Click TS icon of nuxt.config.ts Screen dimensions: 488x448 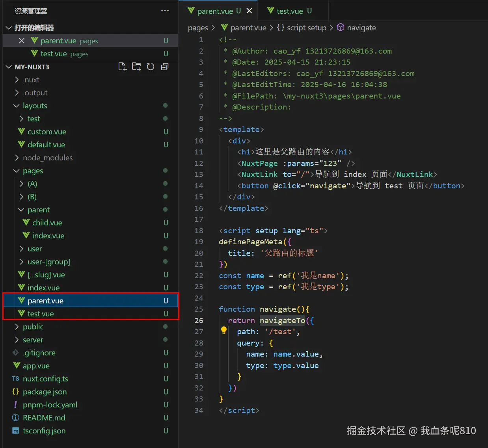(x=15, y=379)
